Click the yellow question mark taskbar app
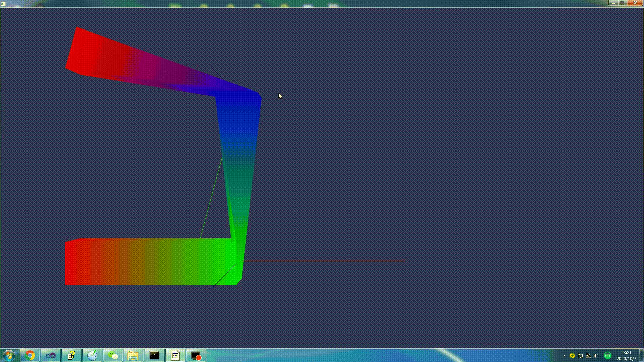 tap(71, 355)
